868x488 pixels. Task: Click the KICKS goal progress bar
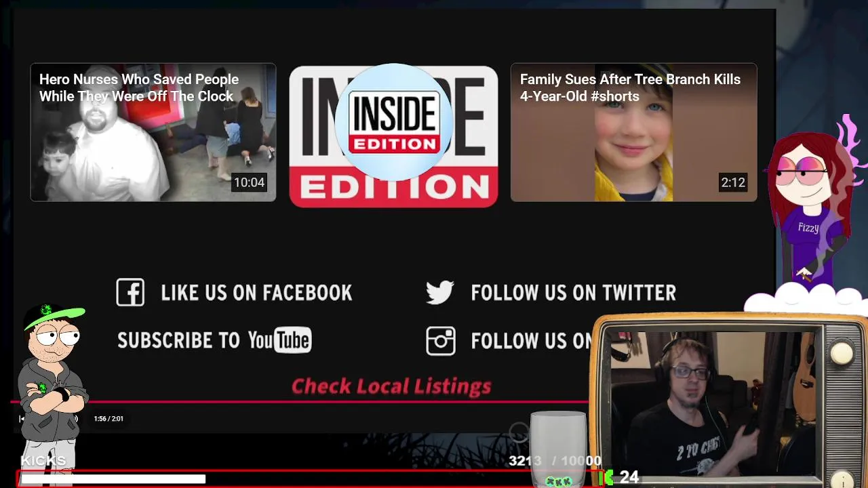[310, 479]
